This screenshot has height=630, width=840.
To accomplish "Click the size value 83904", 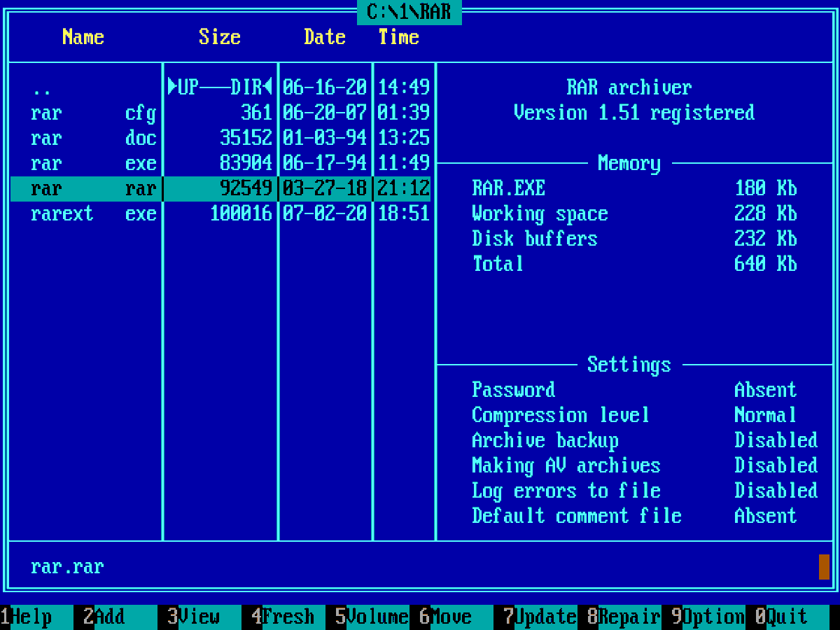I will 246,164.
